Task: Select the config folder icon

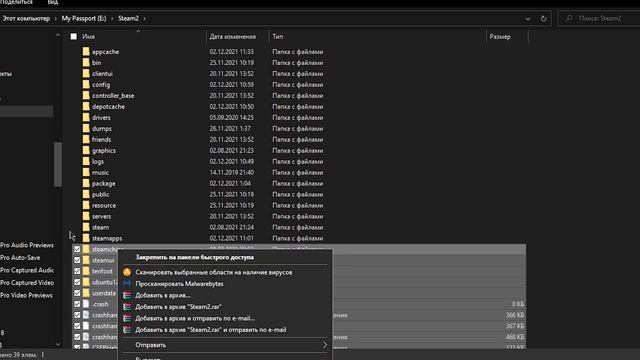Action: [86, 84]
